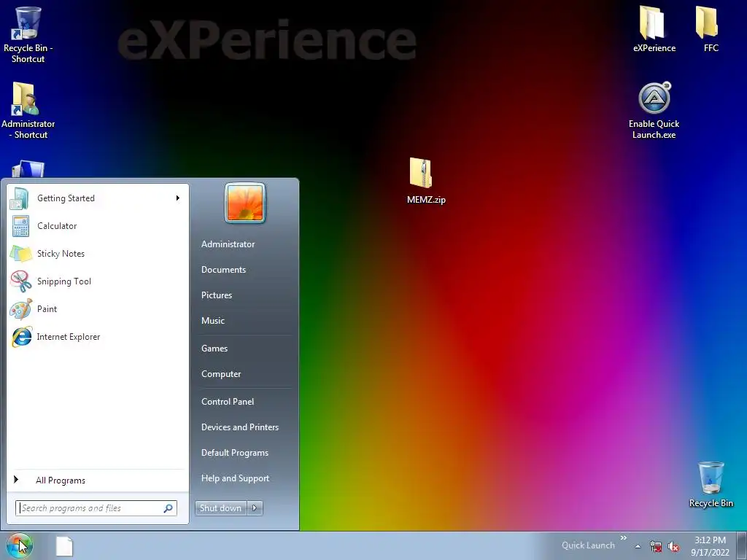Click the Calculator icon in Start menu

click(20, 226)
